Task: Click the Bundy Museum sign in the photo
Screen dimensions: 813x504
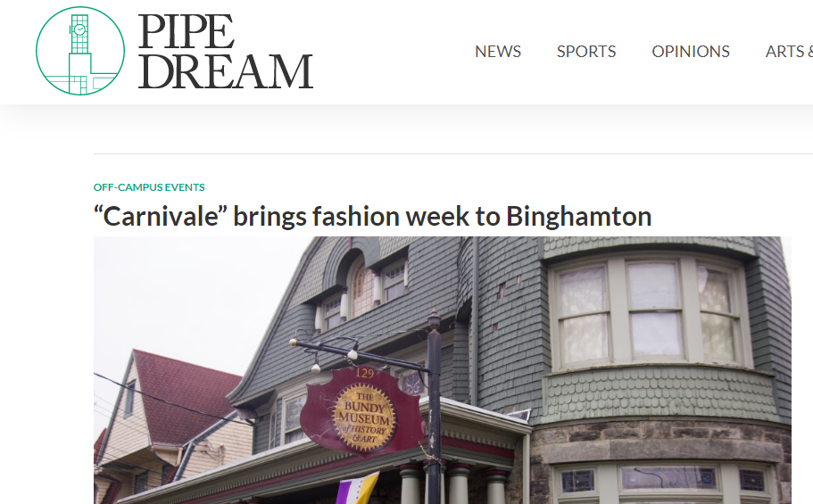Action: point(362,412)
